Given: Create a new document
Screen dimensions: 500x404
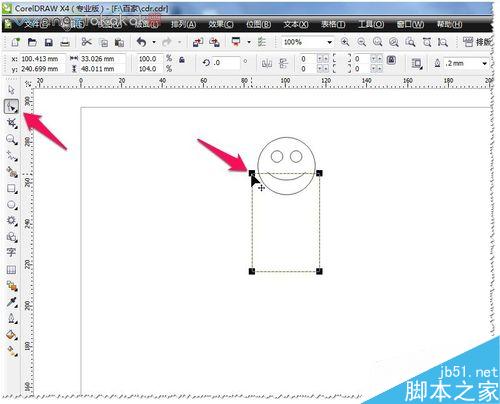Looking at the screenshot, I should click(15, 42).
